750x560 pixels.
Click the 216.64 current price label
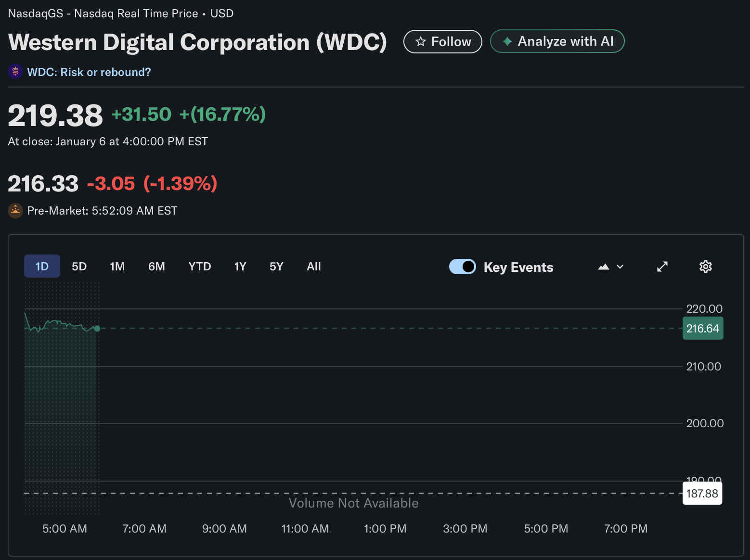pos(702,329)
